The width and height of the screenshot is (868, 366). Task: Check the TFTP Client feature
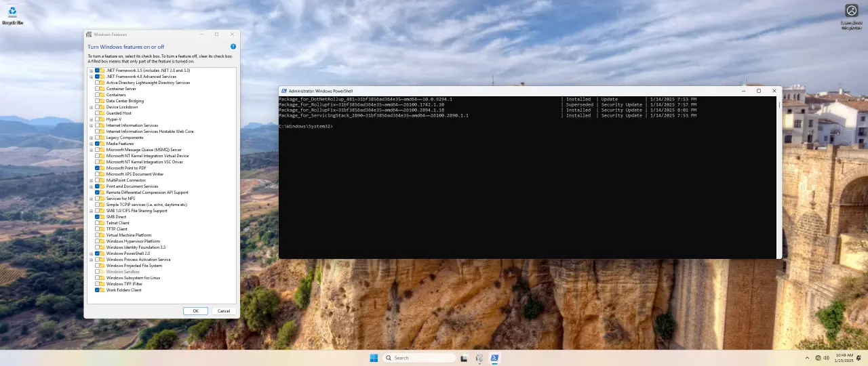(97, 229)
